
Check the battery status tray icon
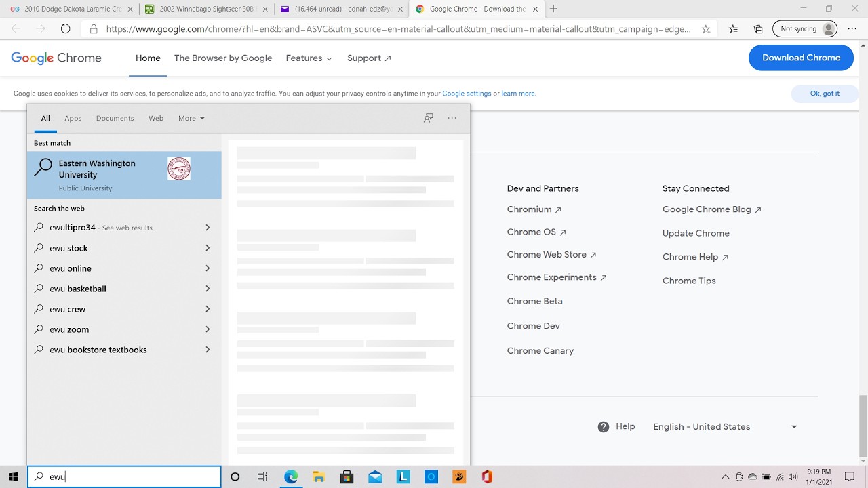coord(766,476)
